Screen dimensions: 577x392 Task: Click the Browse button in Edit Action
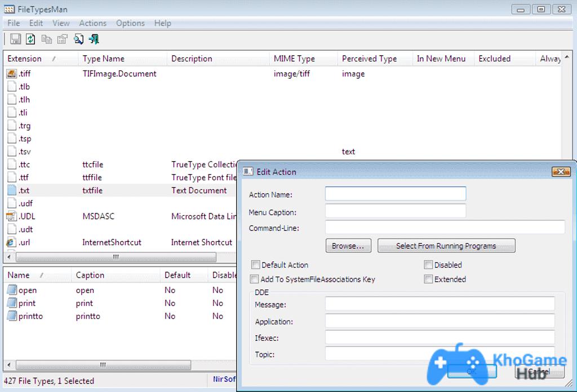(348, 245)
